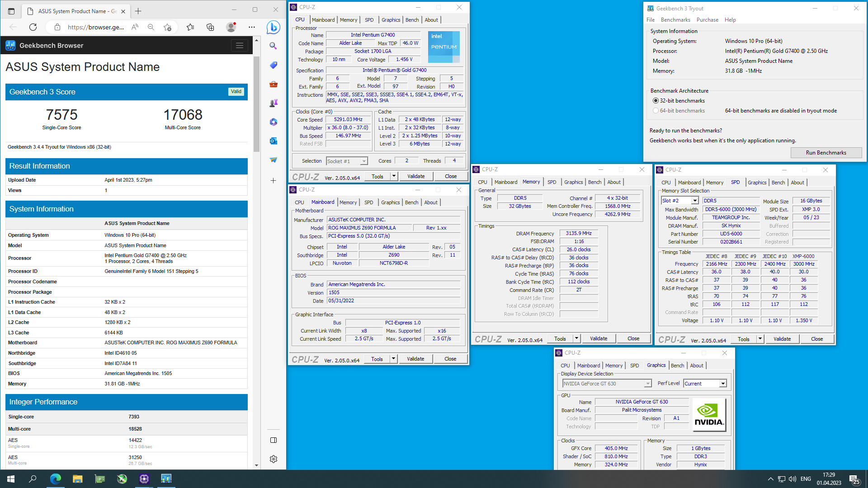Open Edge Settings and more menu

point(252,27)
